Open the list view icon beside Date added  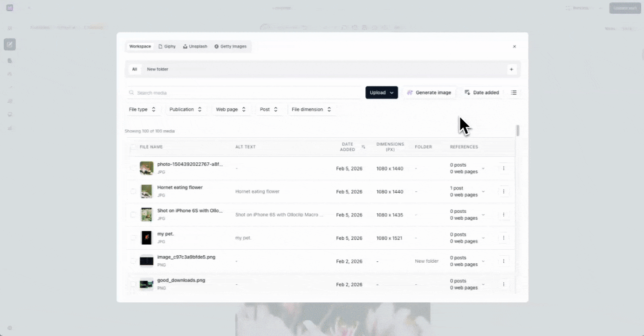click(x=514, y=92)
